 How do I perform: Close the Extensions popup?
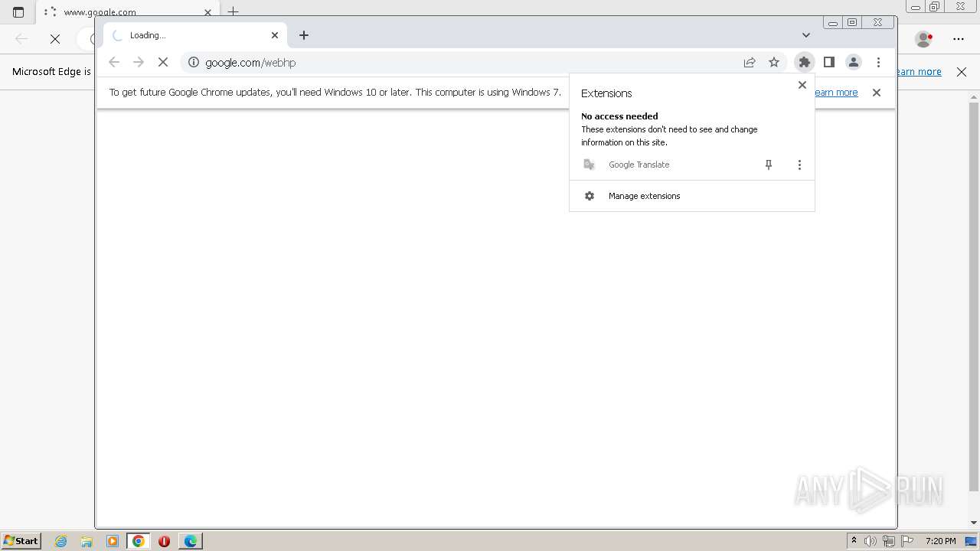pyautogui.click(x=802, y=85)
